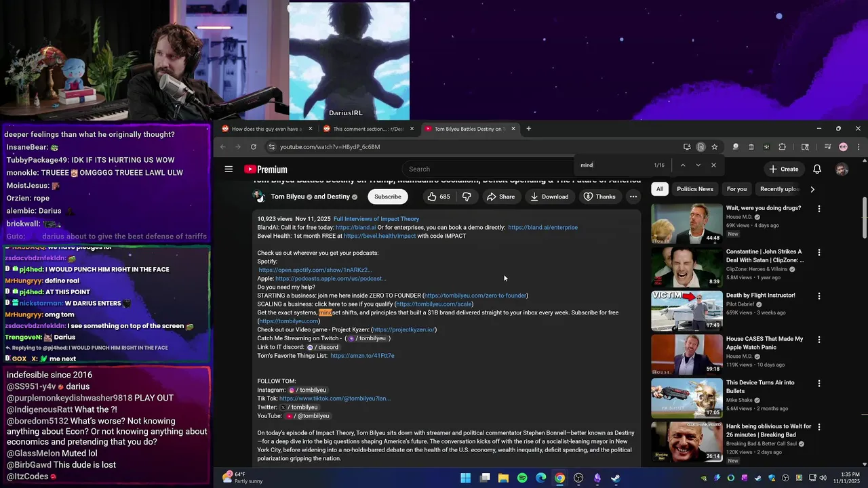This screenshot has height=488, width=868.
Task: Like the video with 685 likes
Action: coord(438,197)
